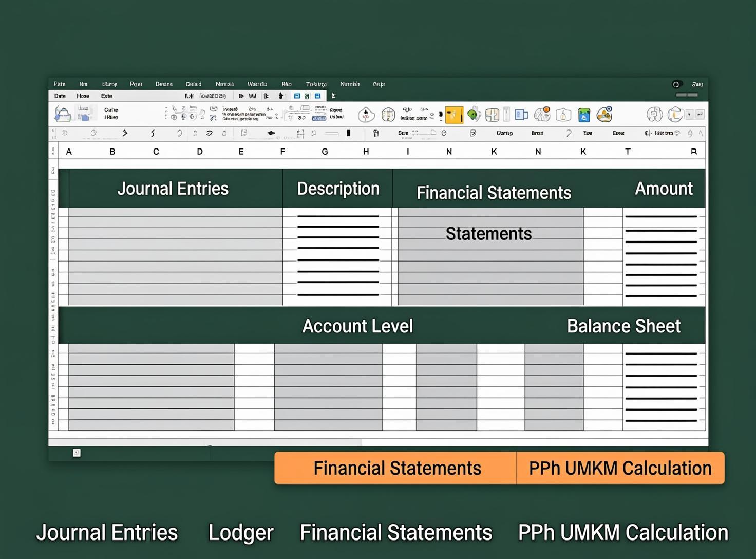Select the Description header cell

coord(338,189)
